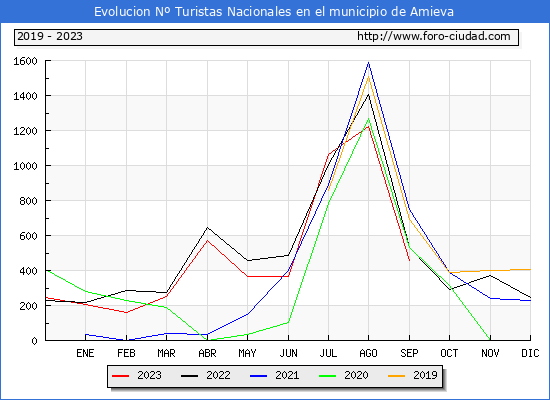Image resolution: width=550 pixels, height=400 pixels.
Task: Click the 600 y-axis value
Action: [x=28, y=236]
